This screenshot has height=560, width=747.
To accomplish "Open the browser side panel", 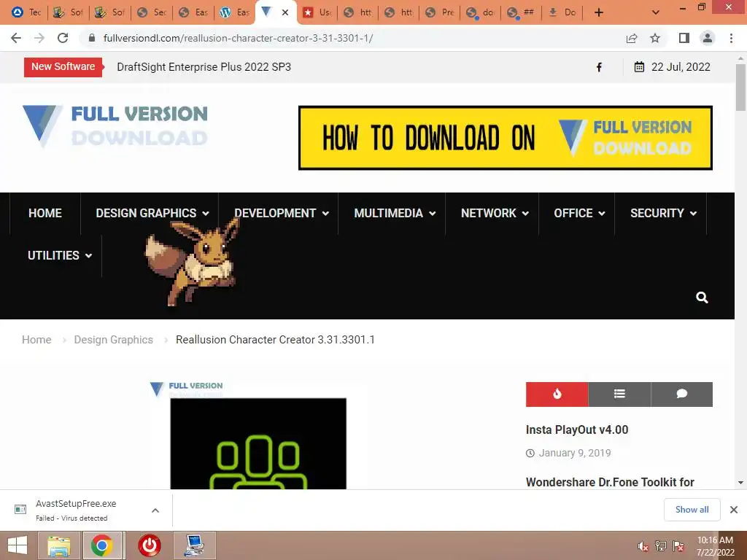I will click(x=684, y=38).
